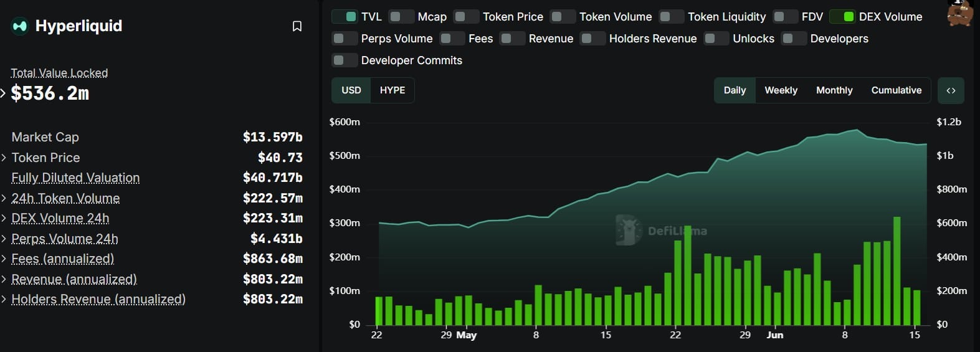Expand the Fees (annualized) row
The width and height of the screenshot is (980, 352).
click(152, 259)
